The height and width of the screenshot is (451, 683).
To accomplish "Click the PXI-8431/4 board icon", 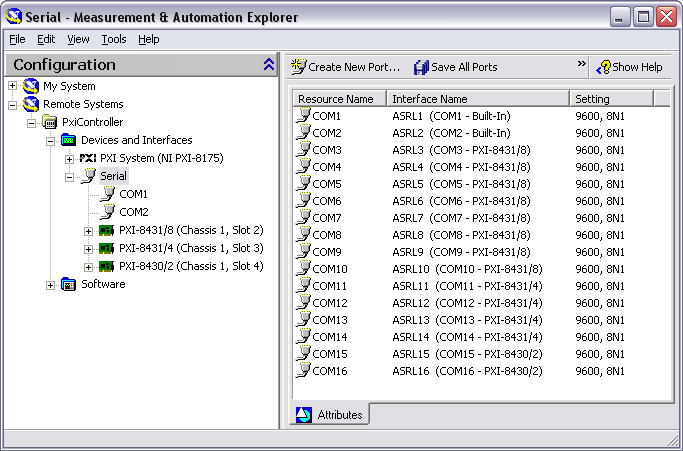I will point(106,248).
